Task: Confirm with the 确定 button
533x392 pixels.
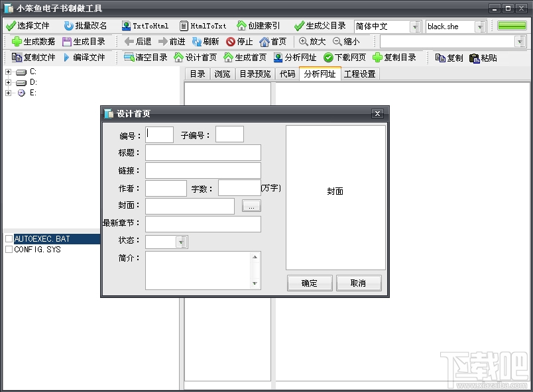Action: click(309, 283)
